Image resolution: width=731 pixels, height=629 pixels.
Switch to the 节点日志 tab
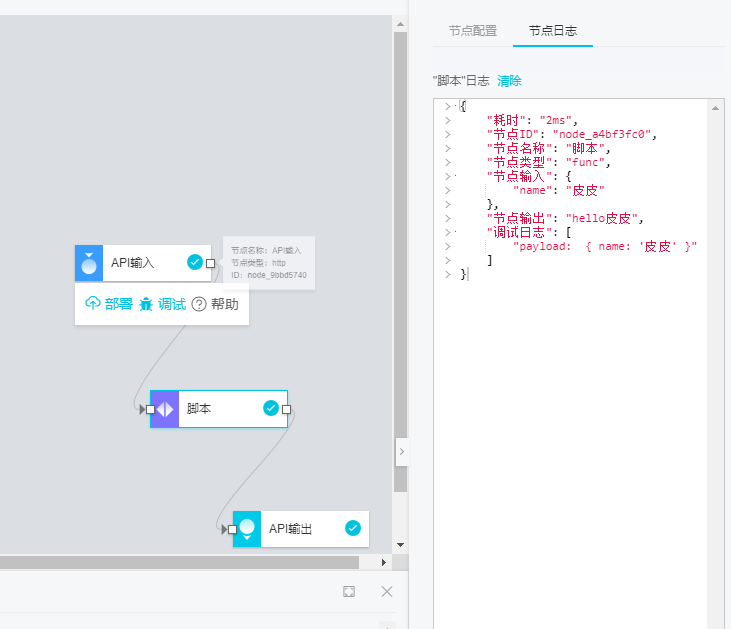[553, 31]
